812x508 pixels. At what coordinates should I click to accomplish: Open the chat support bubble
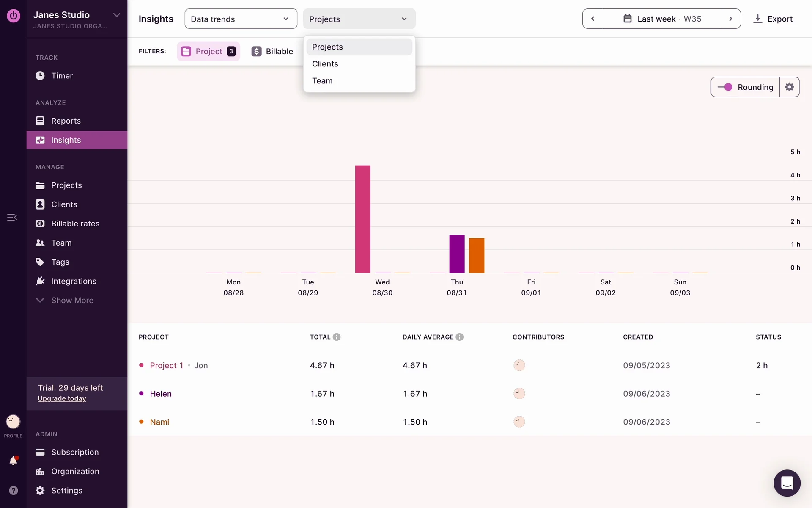click(x=787, y=483)
